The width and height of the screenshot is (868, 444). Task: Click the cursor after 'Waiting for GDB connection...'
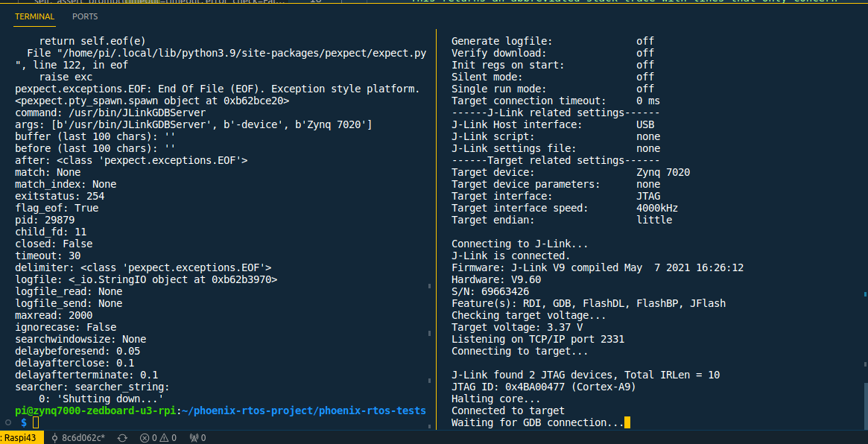click(627, 423)
